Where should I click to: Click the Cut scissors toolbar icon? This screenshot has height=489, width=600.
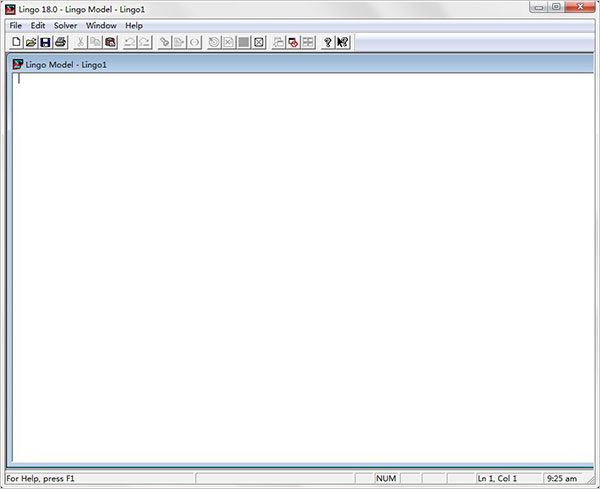(x=80, y=42)
